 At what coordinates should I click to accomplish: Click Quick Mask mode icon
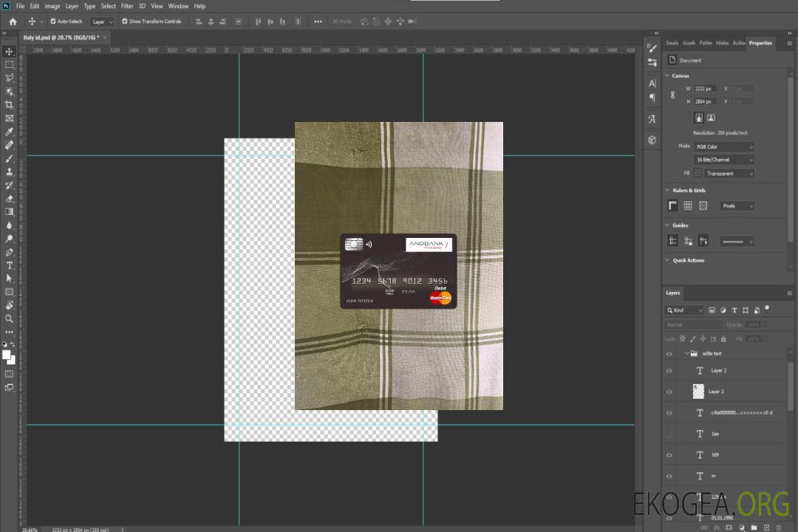coord(9,374)
